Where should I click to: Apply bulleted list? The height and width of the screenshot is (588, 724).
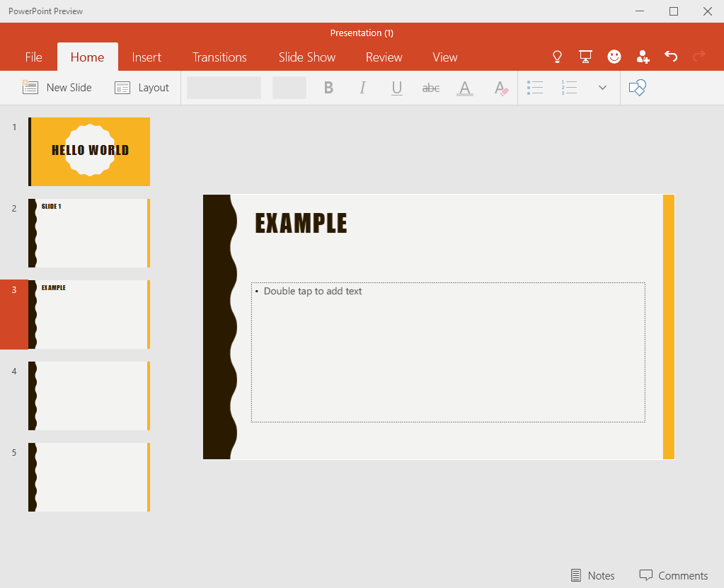535,87
